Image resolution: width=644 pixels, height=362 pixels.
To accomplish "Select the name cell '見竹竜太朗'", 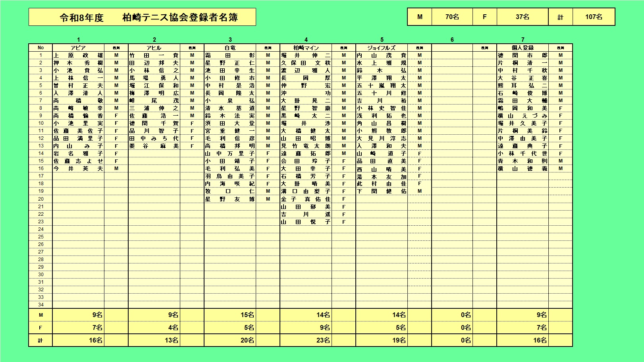I will click(x=306, y=146).
